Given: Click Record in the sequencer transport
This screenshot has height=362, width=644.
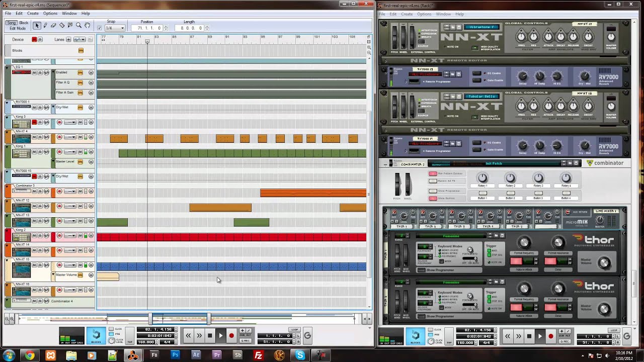Looking at the screenshot, I should pos(231,335).
